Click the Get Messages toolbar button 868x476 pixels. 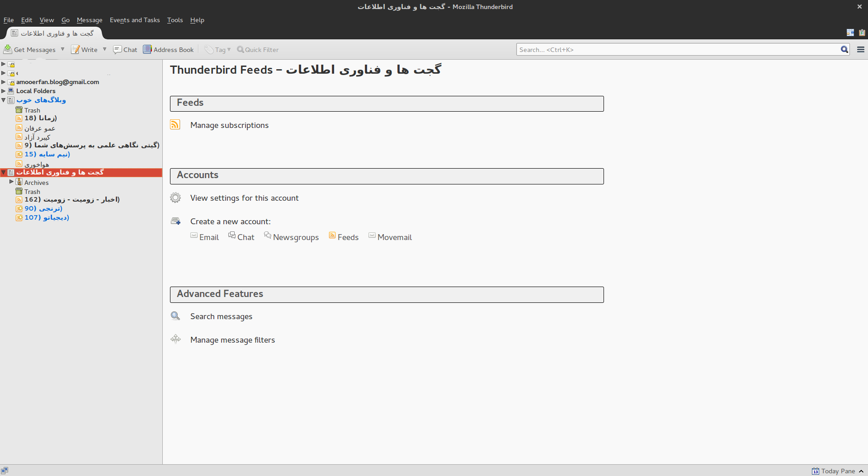click(x=30, y=50)
